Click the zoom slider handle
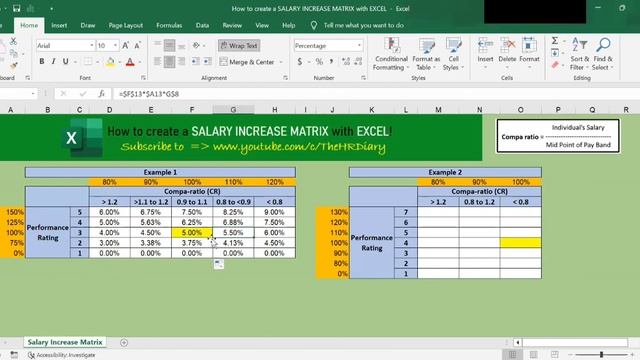 coord(601,355)
